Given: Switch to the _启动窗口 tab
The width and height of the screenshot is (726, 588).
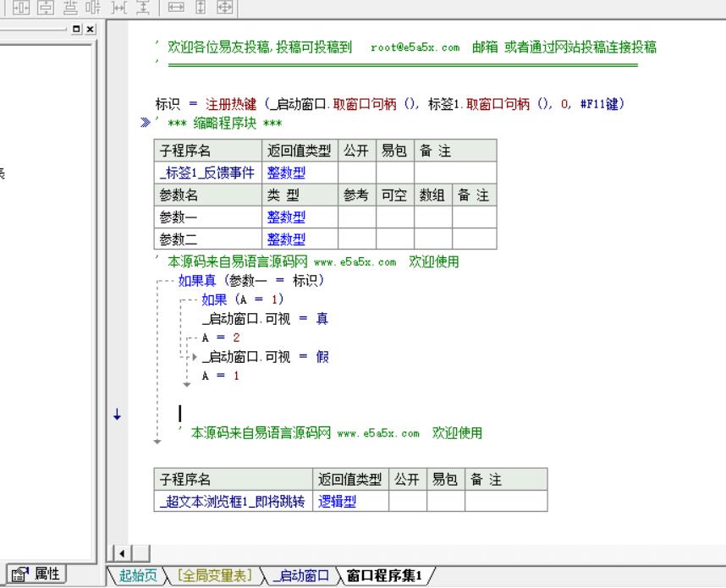Looking at the screenshot, I should 300,576.
